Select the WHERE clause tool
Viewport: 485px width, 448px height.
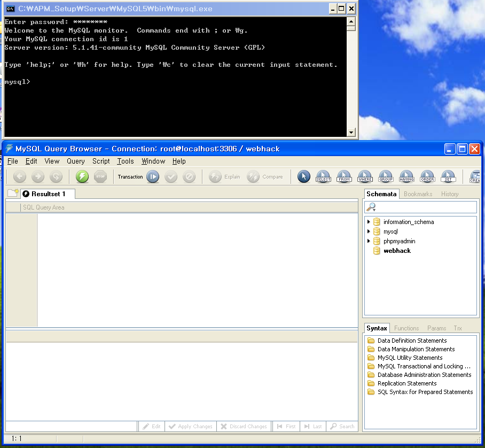coord(365,176)
